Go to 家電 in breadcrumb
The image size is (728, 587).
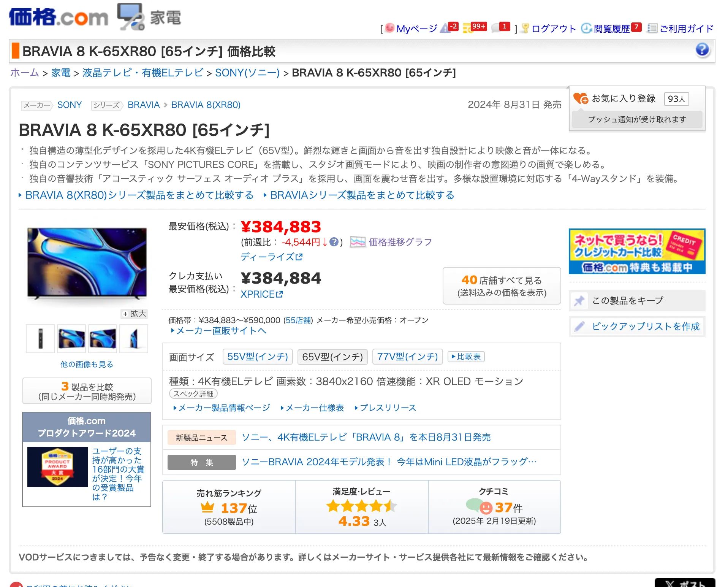tap(61, 73)
